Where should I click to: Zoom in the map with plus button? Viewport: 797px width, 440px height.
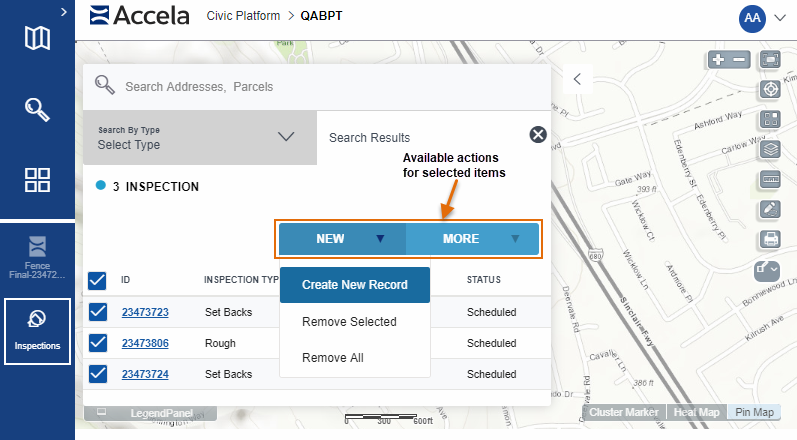pos(718,60)
